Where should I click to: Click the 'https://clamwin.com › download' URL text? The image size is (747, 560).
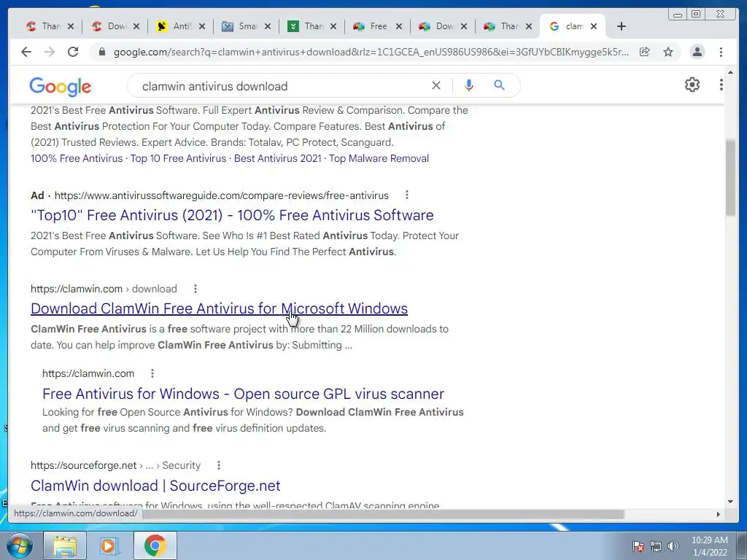coord(104,289)
